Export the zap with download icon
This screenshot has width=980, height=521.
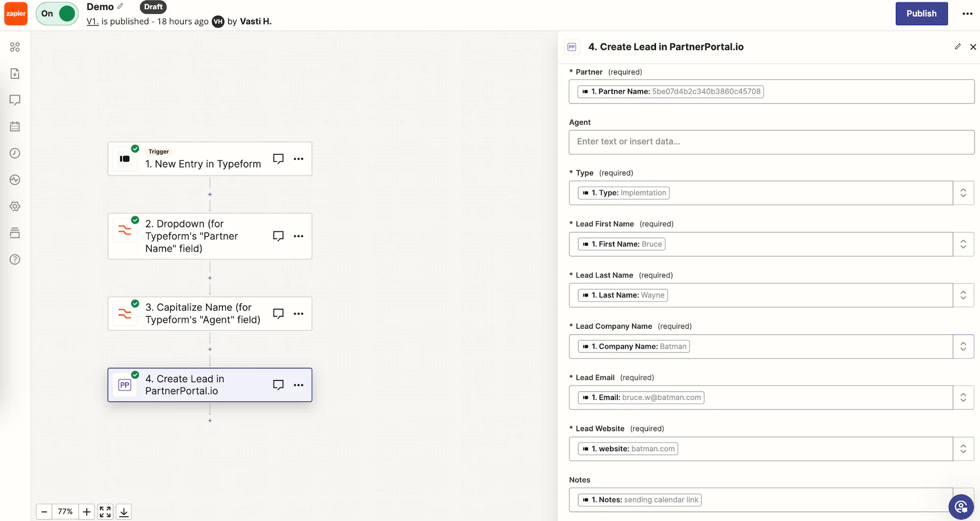pos(124,512)
